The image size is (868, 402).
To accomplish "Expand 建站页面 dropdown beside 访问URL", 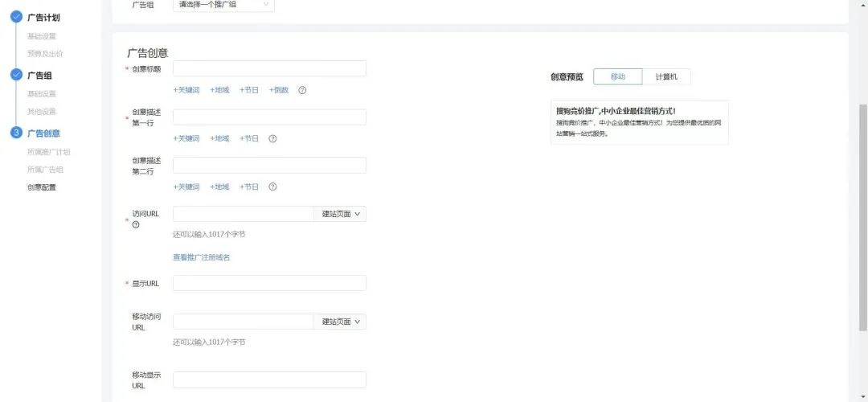I will (340, 214).
